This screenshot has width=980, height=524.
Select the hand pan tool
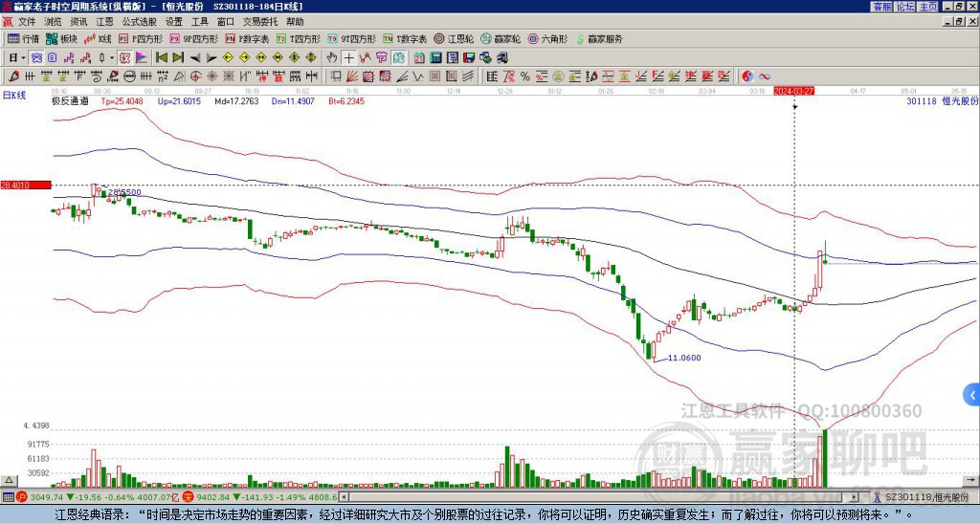point(332,58)
